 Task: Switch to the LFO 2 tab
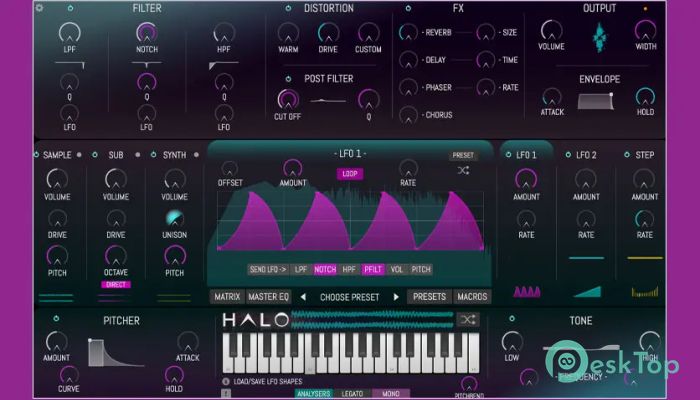click(x=586, y=155)
